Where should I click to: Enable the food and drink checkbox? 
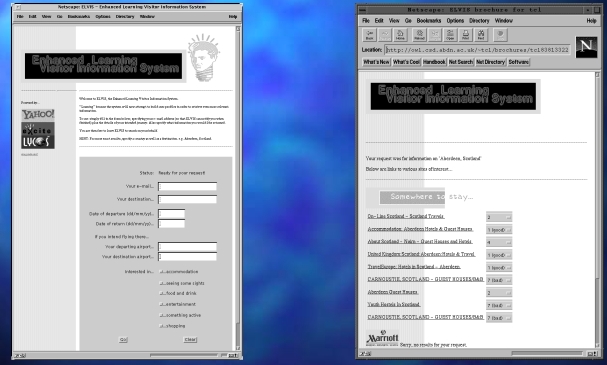click(x=161, y=293)
